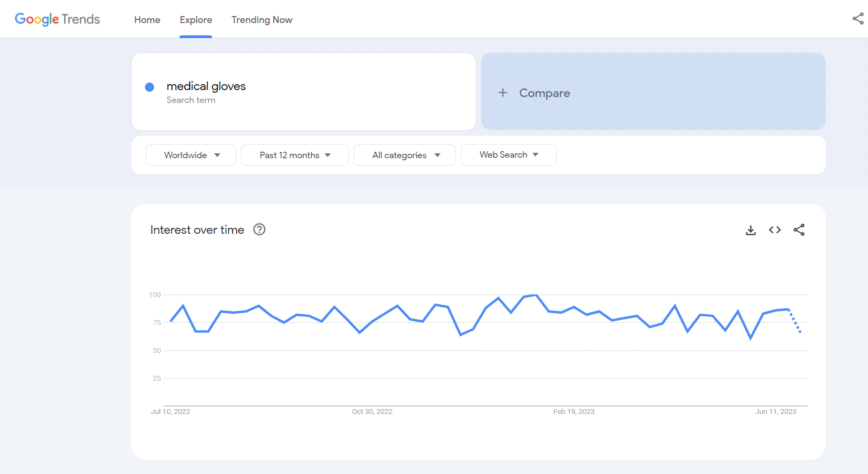The image size is (868, 474).
Task: Click the page share icon at top right
Action: point(857,19)
